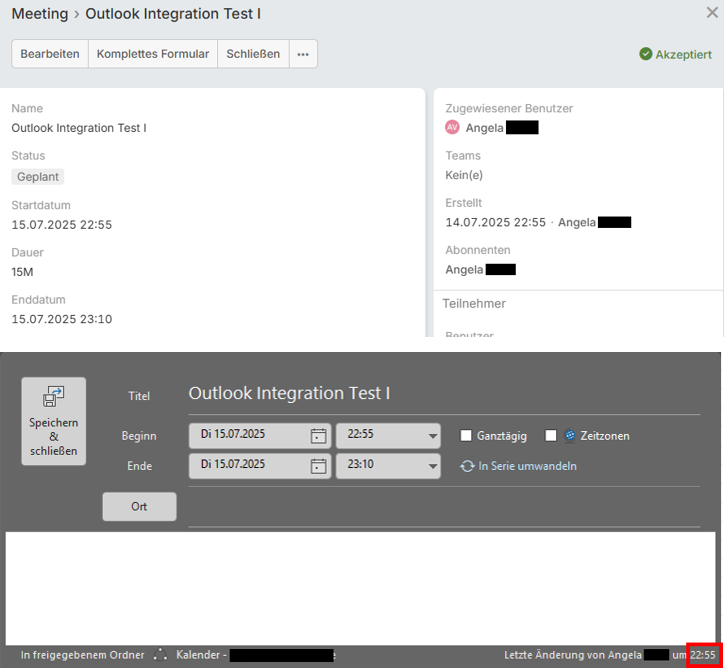
Task: Go to Meeting breadcrumb link
Action: [40, 13]
